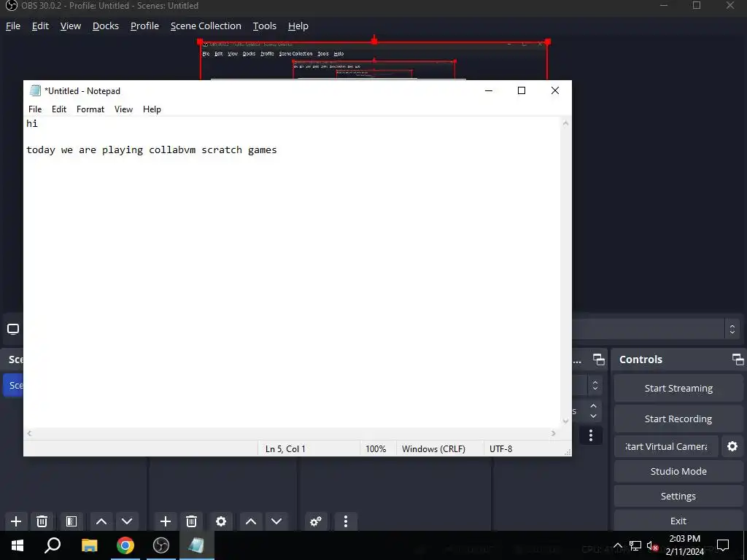Open OBS File menu
The height and width of the screenshot is (560, 747).
click(x=13, y=26)
